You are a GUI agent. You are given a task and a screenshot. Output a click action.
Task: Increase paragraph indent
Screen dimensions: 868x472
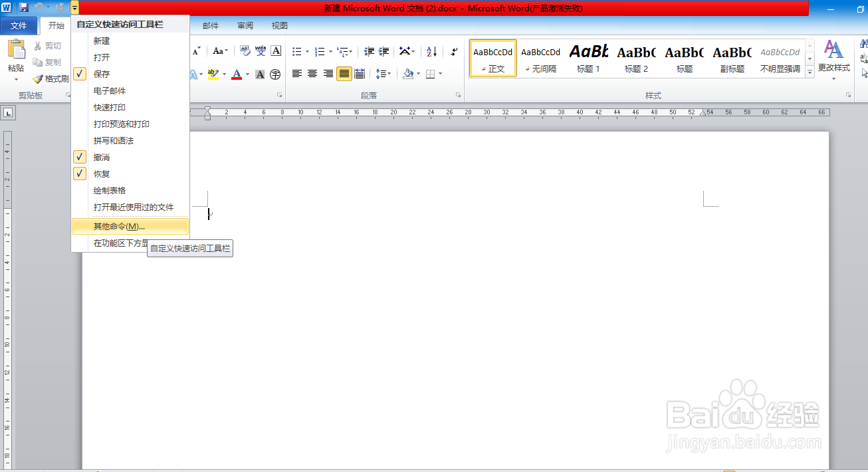pyautogui.click(x=384, y=51)
